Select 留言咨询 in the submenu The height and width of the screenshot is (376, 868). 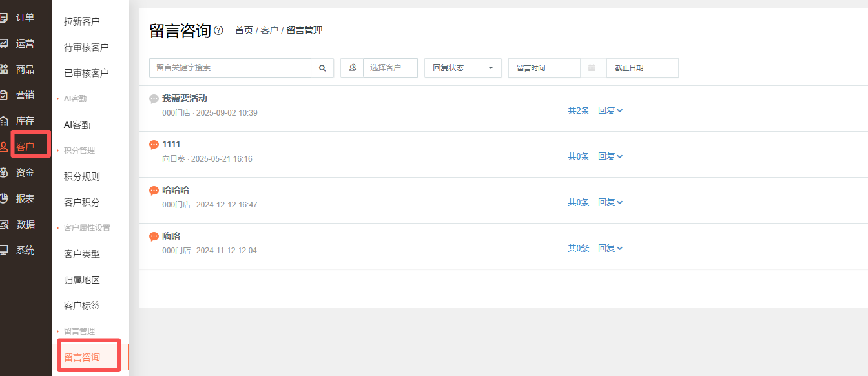coord(82,357)
